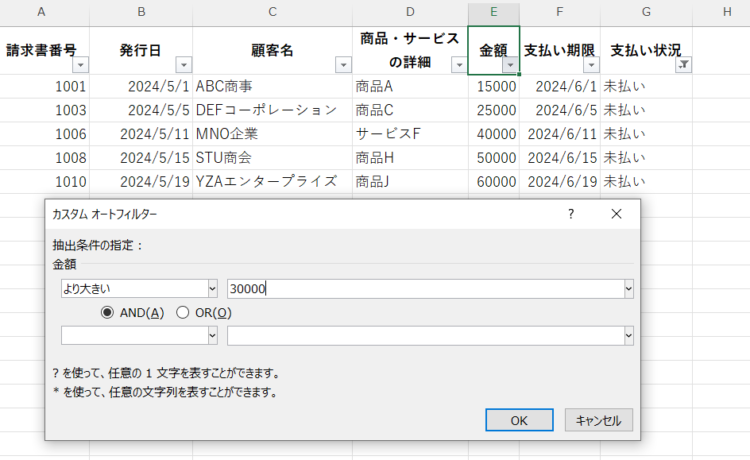Select the ABC商事 customer cell
The width and height of the screenshot is (750, 460).
tap(273, 87)
